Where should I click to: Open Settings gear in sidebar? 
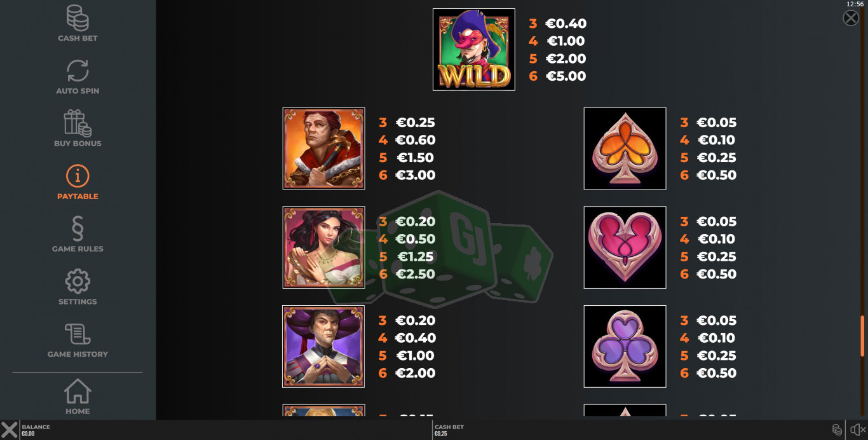click(x=78, y=281)
